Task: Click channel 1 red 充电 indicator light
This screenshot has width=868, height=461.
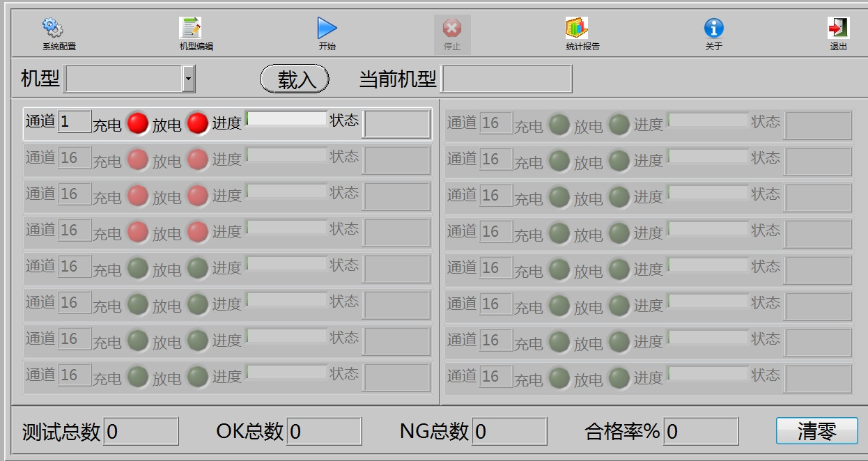Action: [x=137, y=123]
